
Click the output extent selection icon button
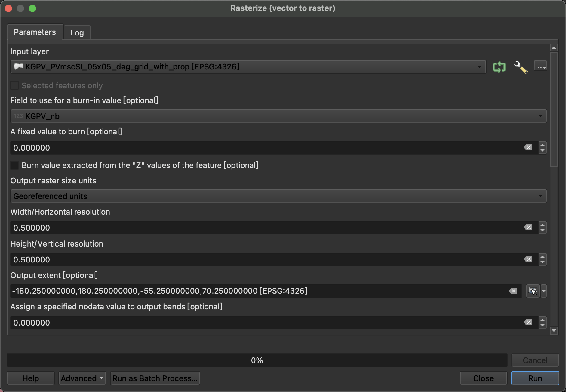[x=533, y=291]
